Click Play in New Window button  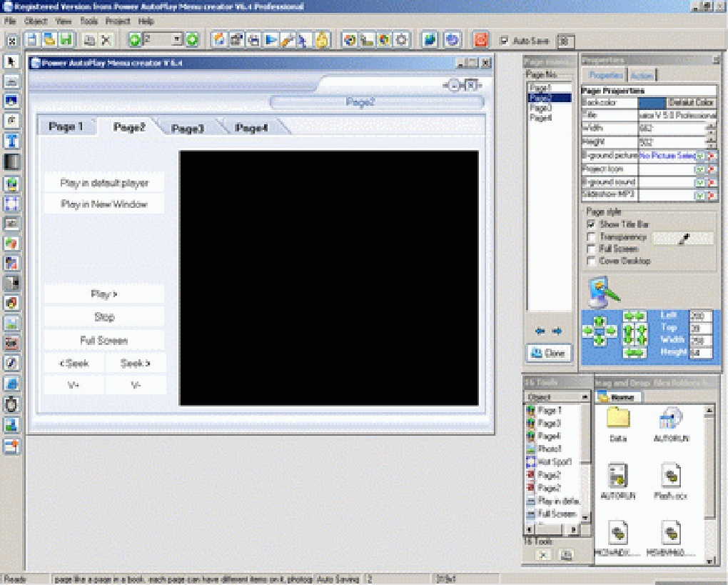point(104,204)
